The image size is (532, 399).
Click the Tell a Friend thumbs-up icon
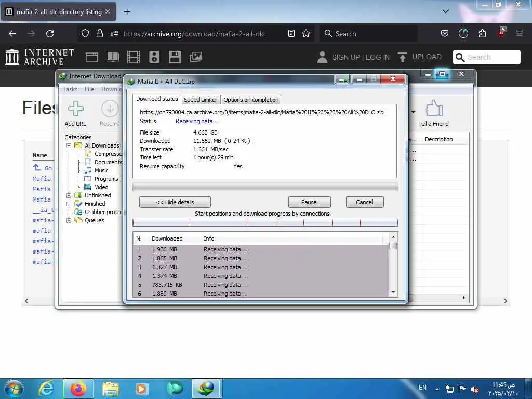[x=434, y=108]
